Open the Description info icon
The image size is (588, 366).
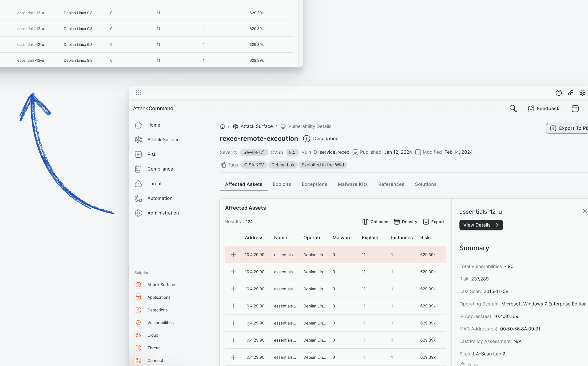pyautogui.click(x=306, y=139)
